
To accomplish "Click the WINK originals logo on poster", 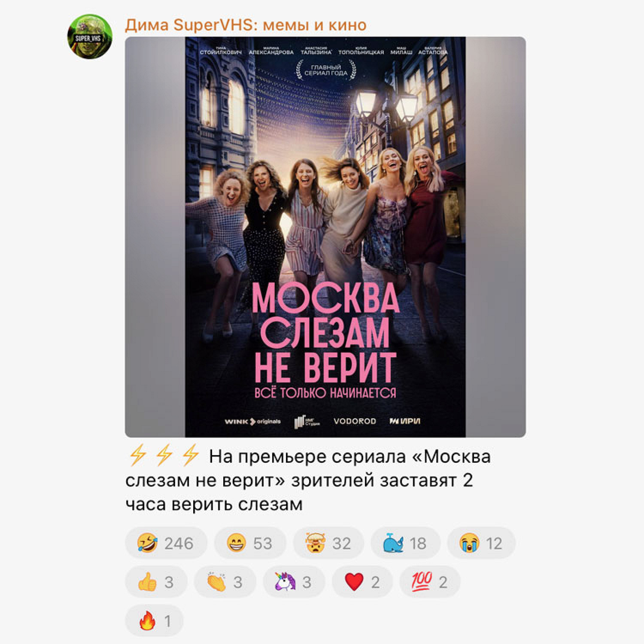I will tap(252, 421).
